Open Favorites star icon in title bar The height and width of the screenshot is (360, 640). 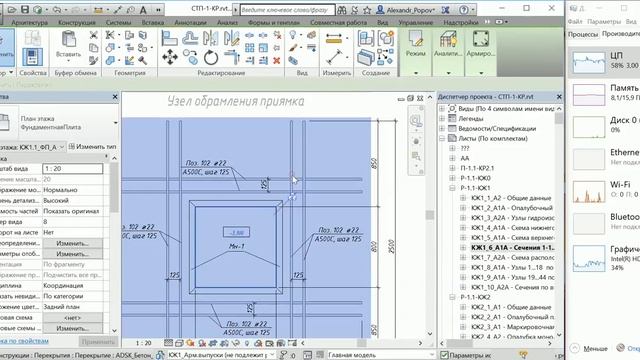pos(367,9)
